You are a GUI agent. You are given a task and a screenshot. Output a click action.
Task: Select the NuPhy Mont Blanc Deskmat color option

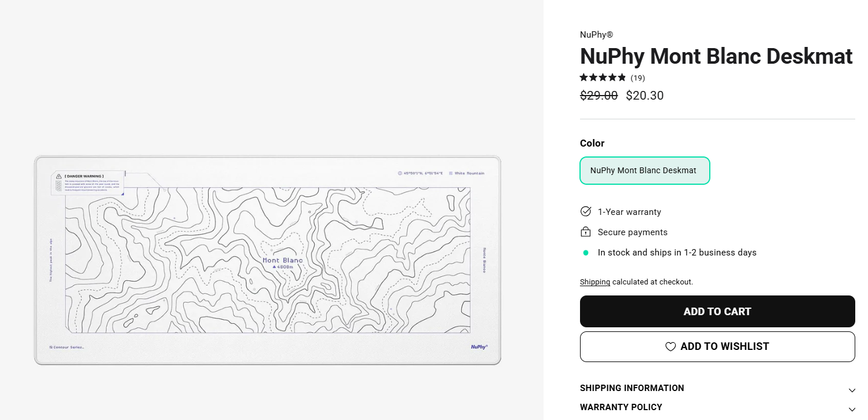pyautogui.click(x=644, y=170)
